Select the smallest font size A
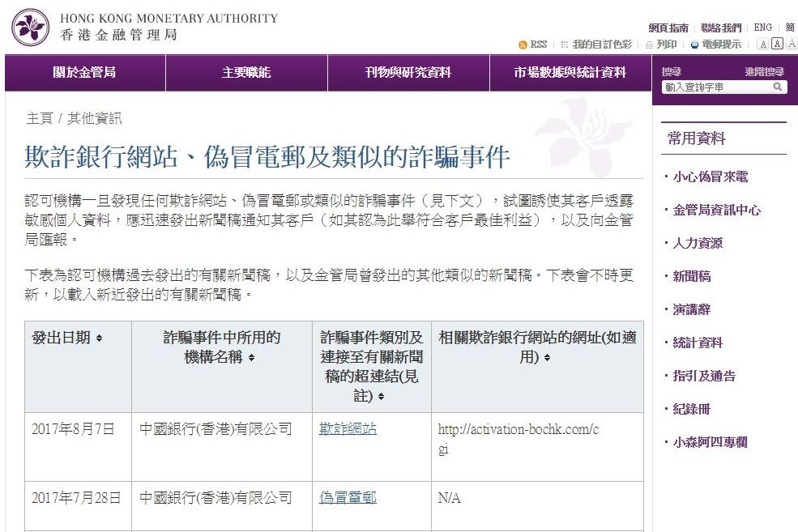 pos(762,44)
